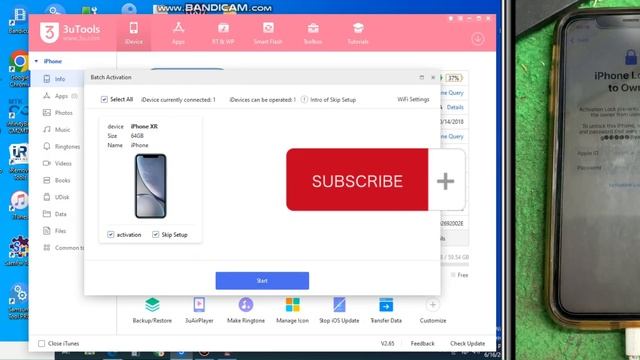Open Google Chrome desktop shortcut

pos(19,69)
